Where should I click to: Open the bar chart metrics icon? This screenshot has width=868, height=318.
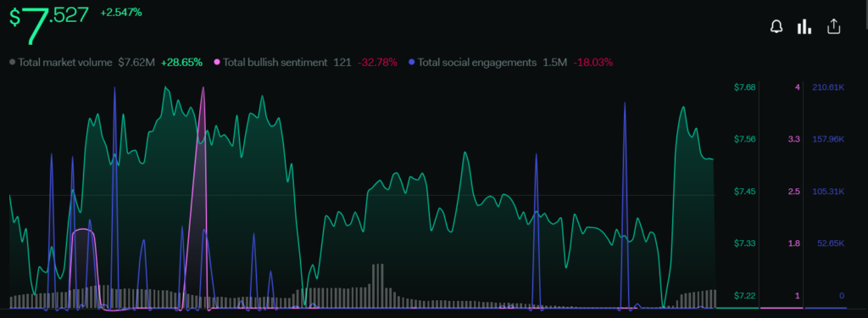coord(804,26)
